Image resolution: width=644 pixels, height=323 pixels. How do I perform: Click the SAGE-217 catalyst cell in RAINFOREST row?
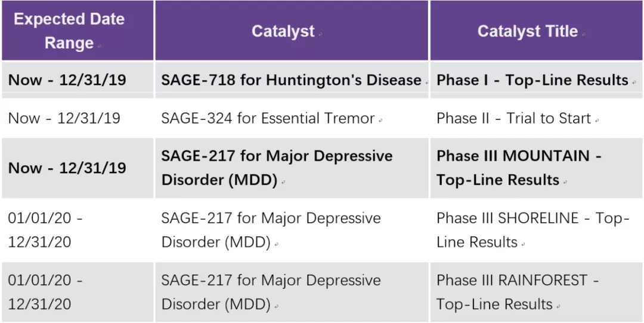click(x=271, y=292)
